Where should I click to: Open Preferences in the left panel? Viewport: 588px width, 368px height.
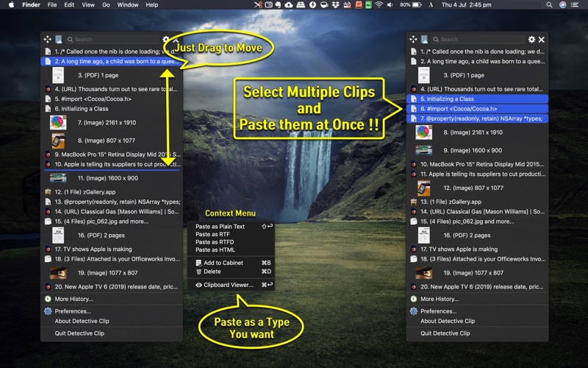click(112, 311)
